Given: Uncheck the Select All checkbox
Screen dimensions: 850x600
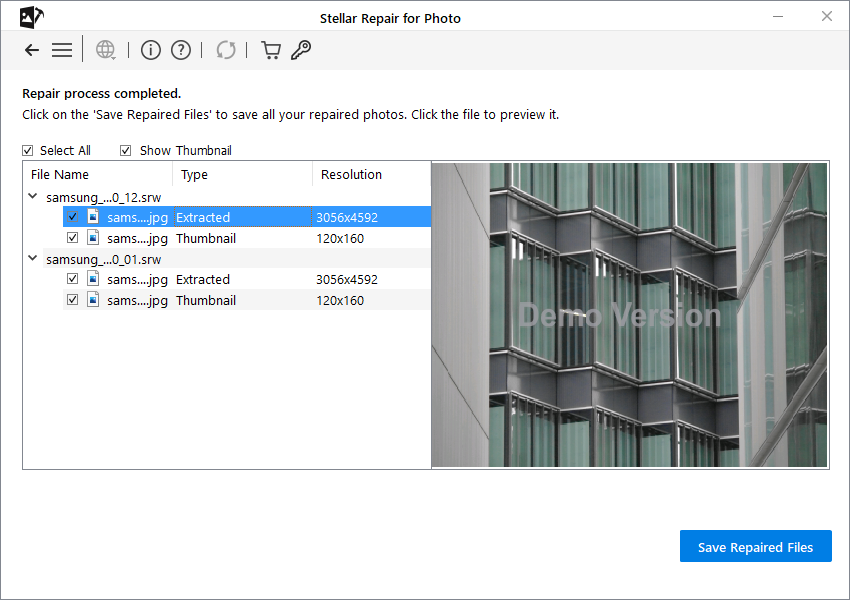Looking at the screenshot, I should [28, 151].
